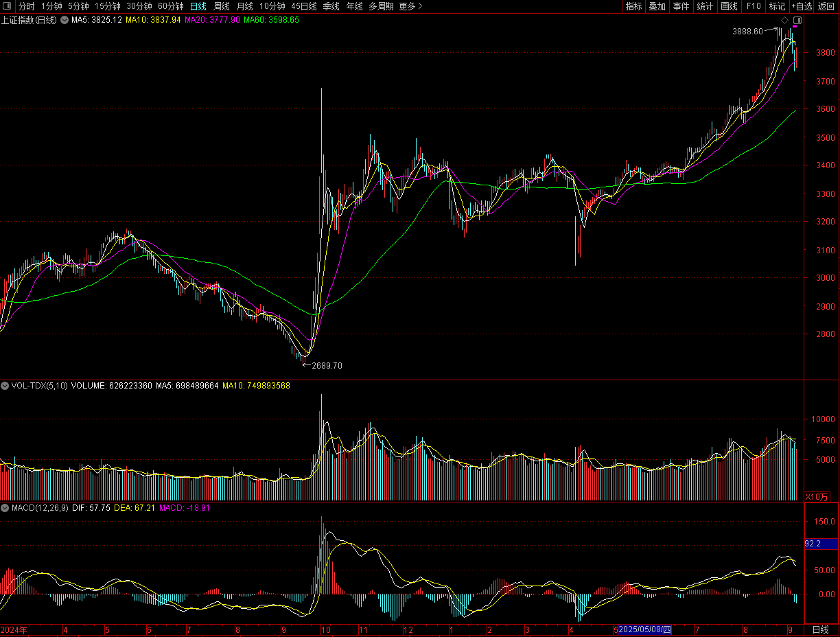Viewport: 840px width, 637px height.
Task: Select the 分时 intraday tab
Action: coord(26,6)
